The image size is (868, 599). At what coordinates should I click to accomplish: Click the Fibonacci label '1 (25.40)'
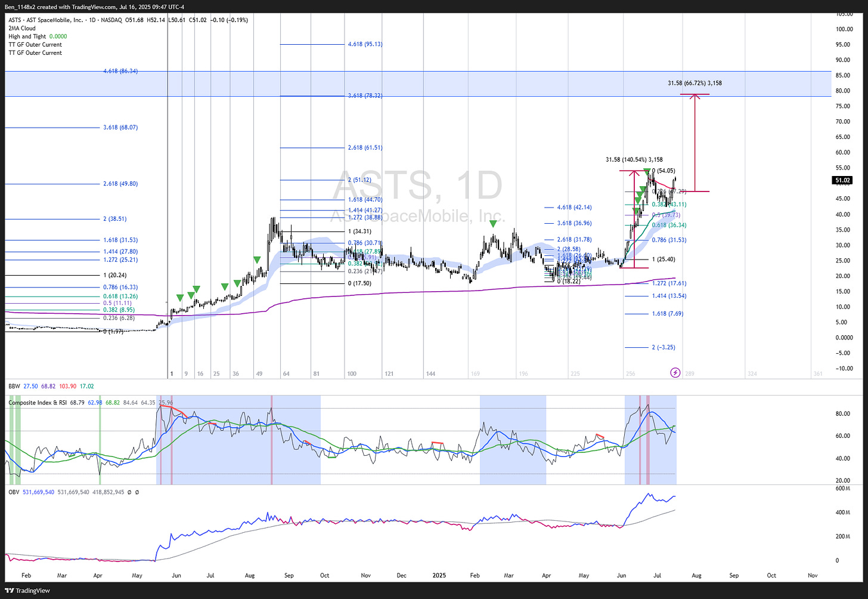pyautogui.click(x=664, y=259)
